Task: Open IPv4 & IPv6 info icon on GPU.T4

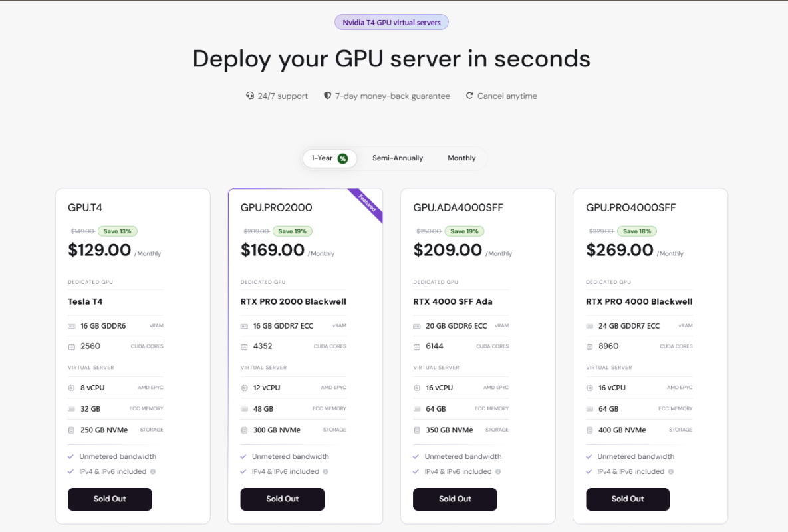Action: click(x=153, y=471)
